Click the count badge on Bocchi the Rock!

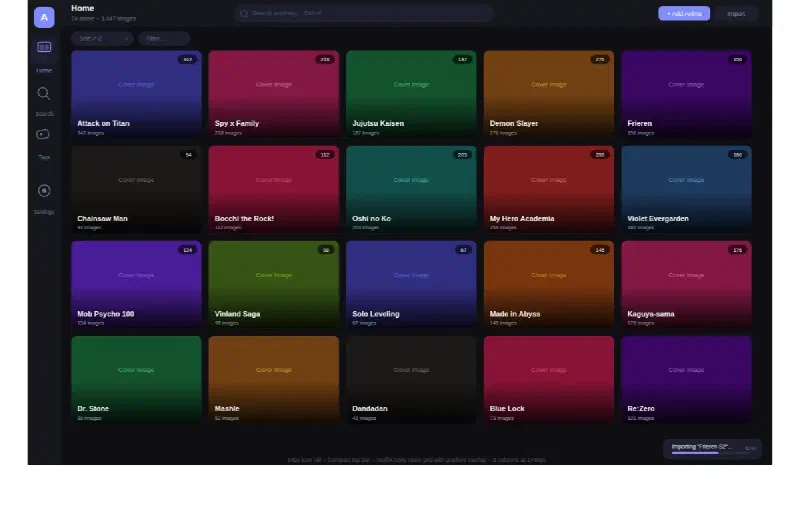325,155
